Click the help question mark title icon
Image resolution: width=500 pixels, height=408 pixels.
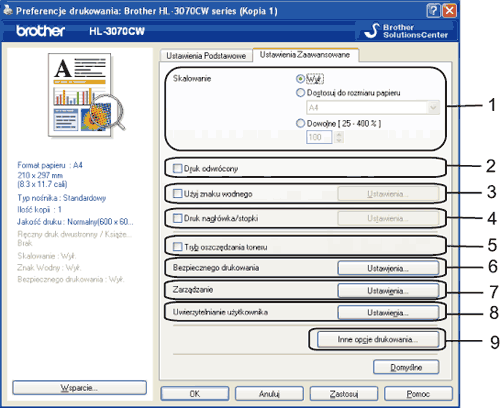pyautogui.click(x=433, y=11)
